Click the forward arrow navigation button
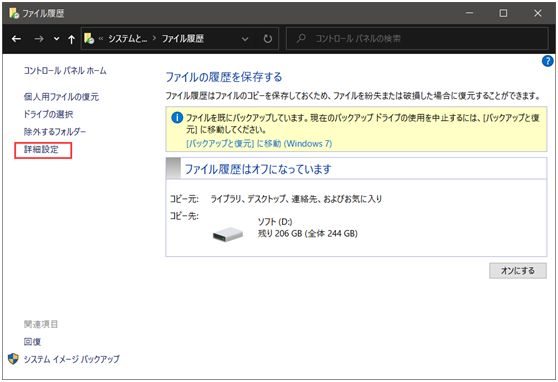The image size is (558, 382). (x=39, y=39)
